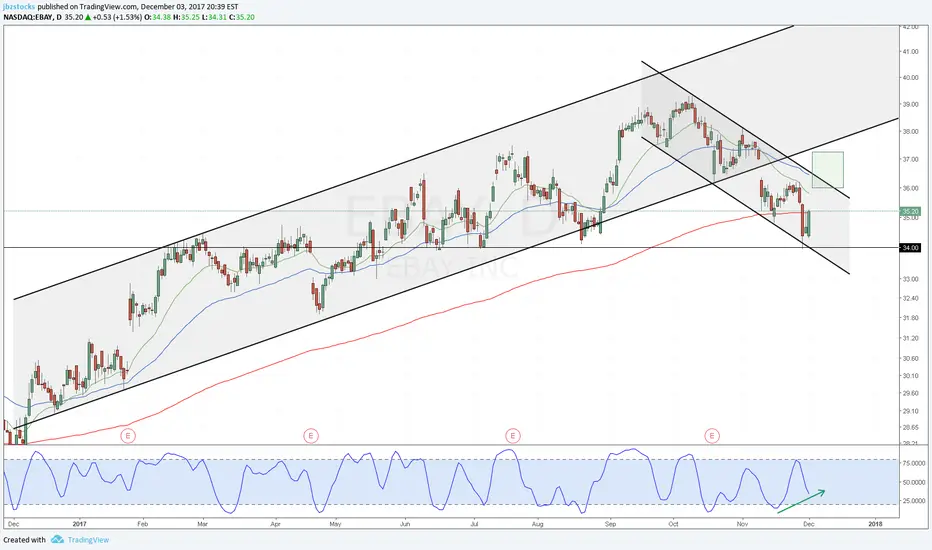This screenshot has width=932, height=550.
Task: Open the jbzstocks author profile link
Action: [19, 7]
